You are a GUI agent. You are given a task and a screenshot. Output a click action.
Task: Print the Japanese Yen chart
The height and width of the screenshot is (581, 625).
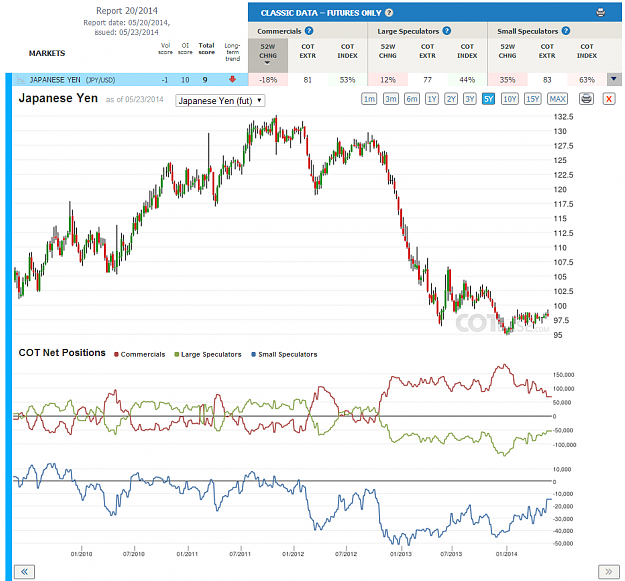click(x=586, y=99)
